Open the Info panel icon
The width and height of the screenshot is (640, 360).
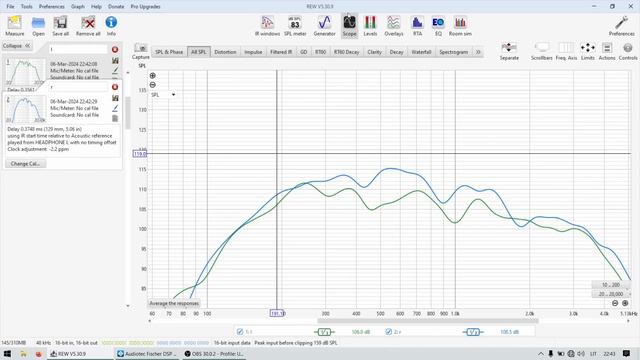pyautogui.click(x=111, y=26)
